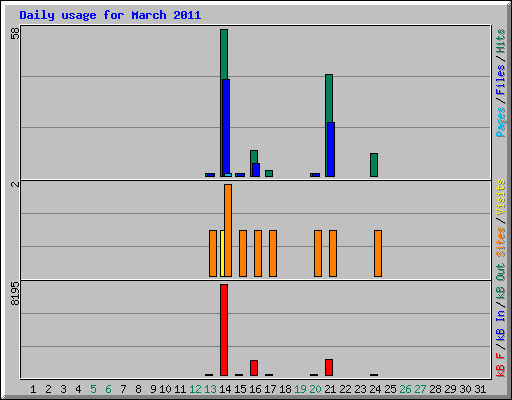Click the yellow Visits bar for day 14
Screen dimensions: 512x400
[x=222, y=253]
